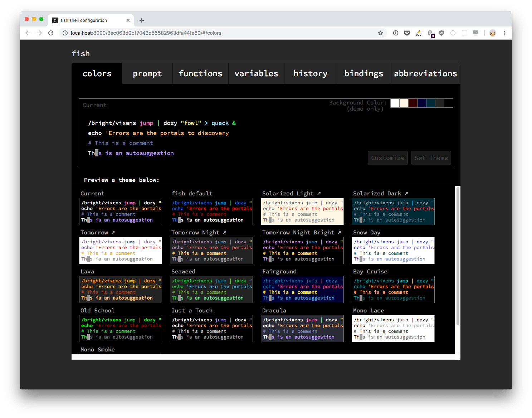Click the Customize button
The image size is (532, 418).
(387, 158)
